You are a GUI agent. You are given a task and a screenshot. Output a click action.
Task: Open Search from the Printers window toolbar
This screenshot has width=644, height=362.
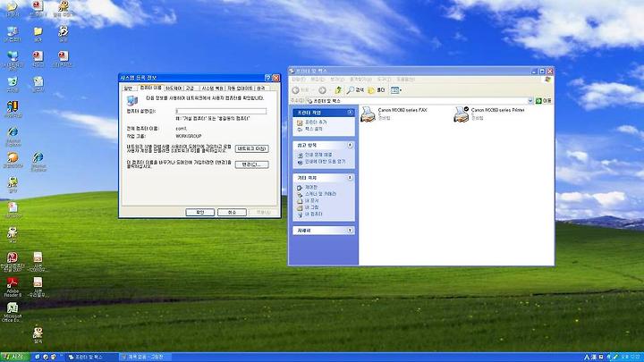point(356,90)
